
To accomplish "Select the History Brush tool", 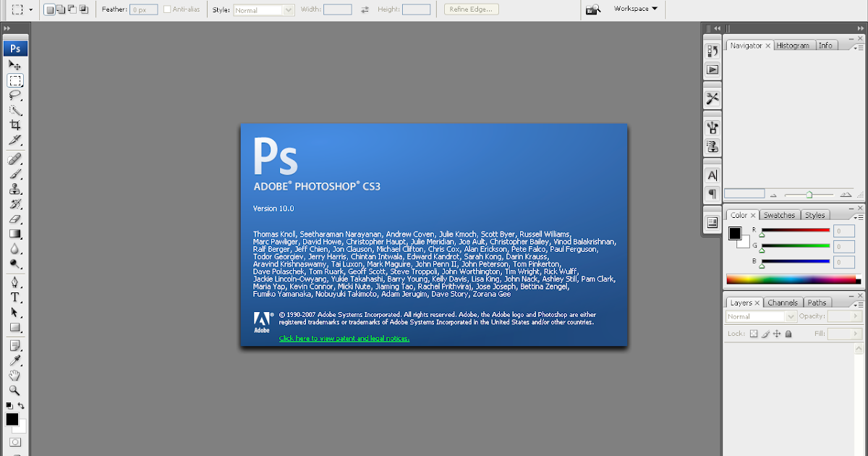I will [15, 204].
